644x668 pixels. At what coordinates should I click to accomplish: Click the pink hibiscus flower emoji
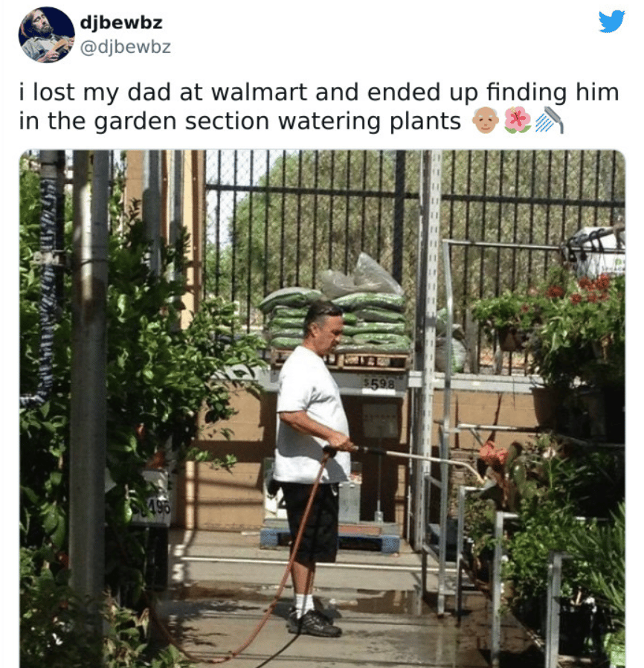517,121
